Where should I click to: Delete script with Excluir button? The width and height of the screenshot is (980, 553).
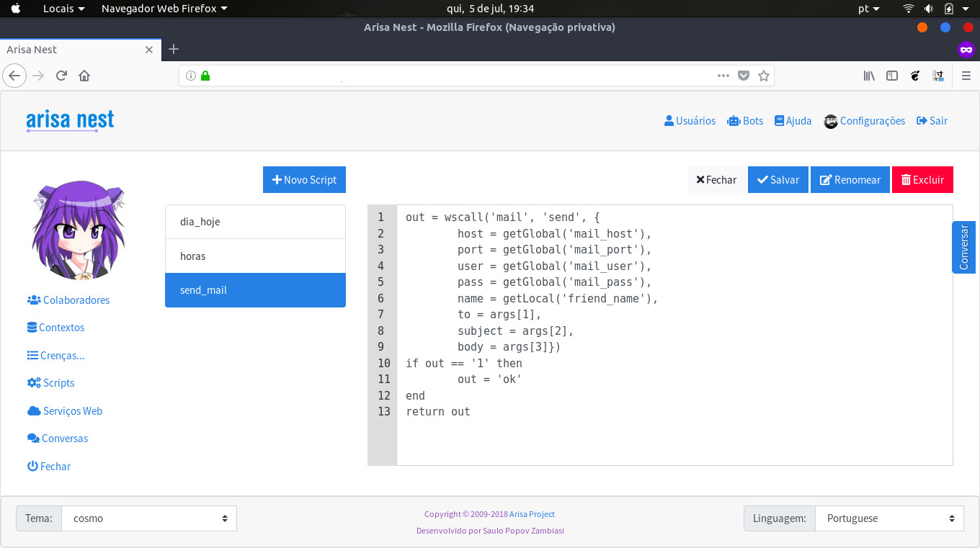coord(922,180)
